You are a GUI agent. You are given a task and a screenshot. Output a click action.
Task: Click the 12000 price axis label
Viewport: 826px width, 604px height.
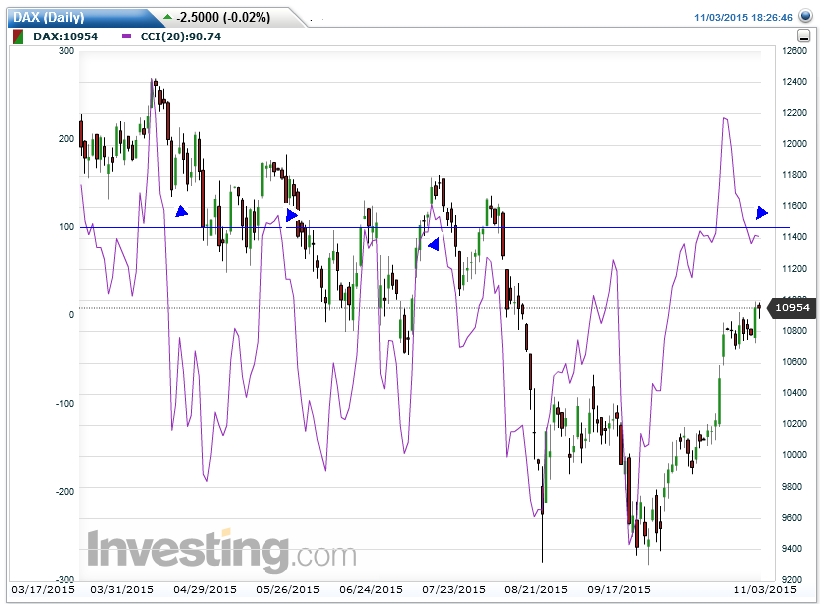tap(794, 144)
